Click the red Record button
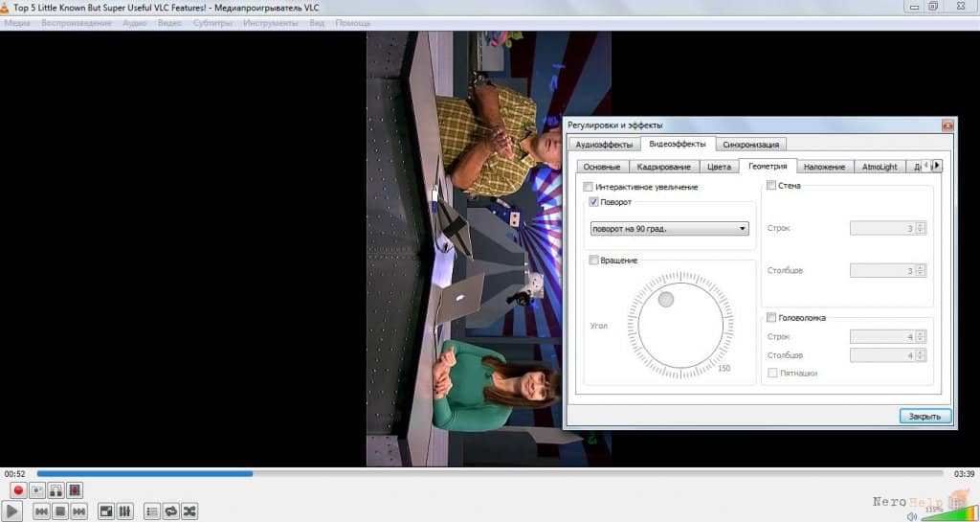The image size is (980, 522). [x=18, y=490]
